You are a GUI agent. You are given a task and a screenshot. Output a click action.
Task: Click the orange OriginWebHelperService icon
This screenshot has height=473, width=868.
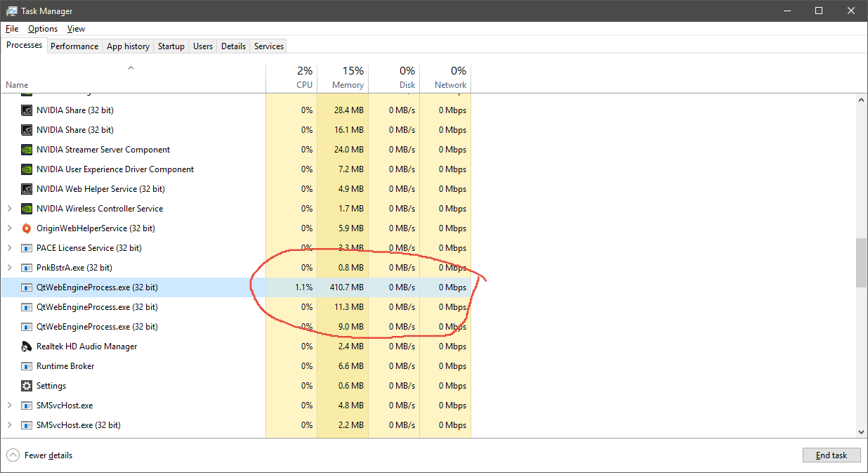tap(26, 228)
